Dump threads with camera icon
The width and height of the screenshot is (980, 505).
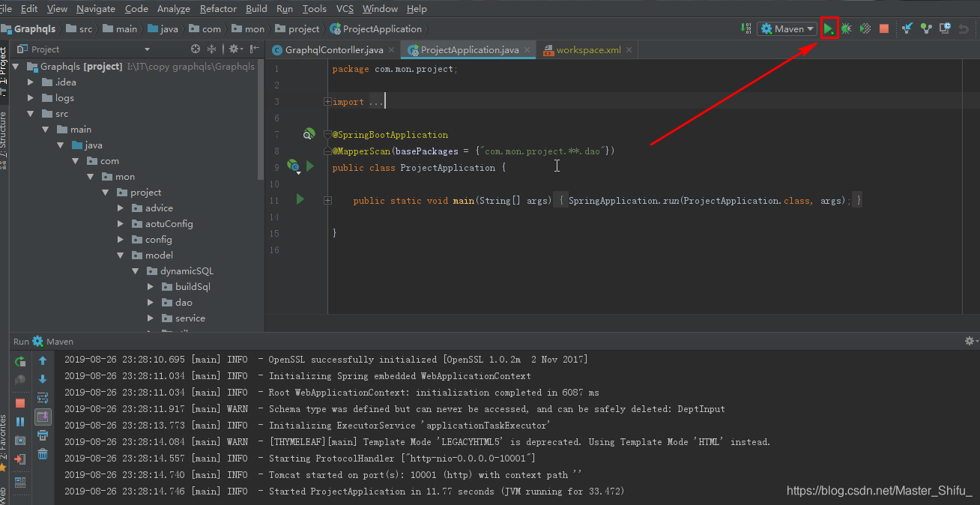[x=20, y=441]
